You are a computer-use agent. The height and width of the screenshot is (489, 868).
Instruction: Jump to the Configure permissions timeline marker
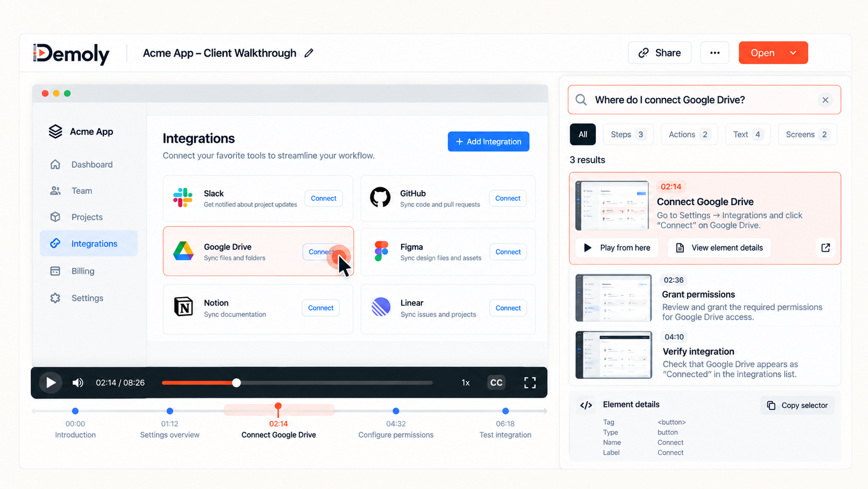tap(396, 411)
